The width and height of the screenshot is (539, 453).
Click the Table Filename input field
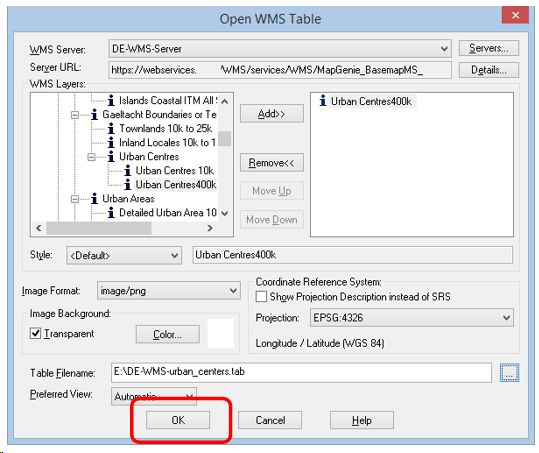coord(301,373)
